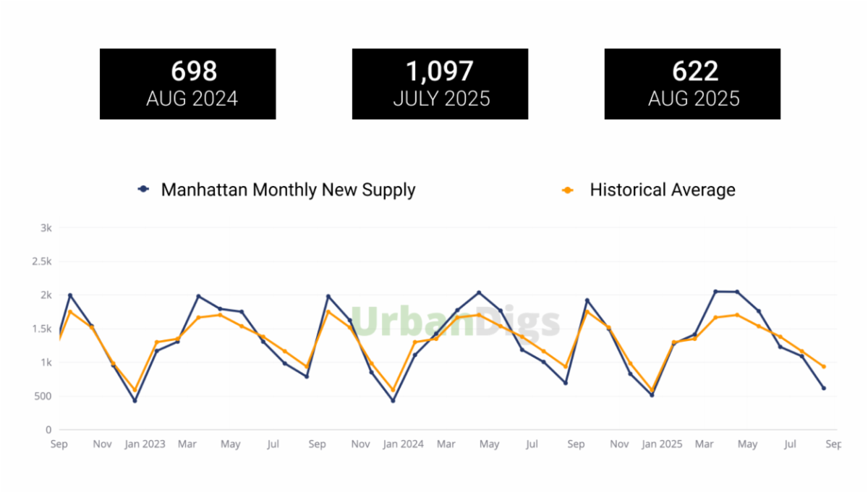Viewport: 868px width, 493px height.
Task: Click navy legend marker for Manhattan supply
Action: point(143,190)
